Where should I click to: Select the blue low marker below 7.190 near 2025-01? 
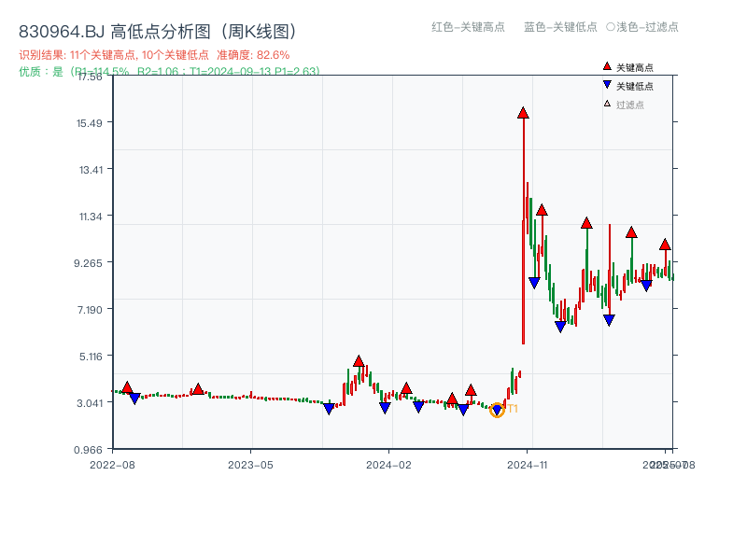560,327
